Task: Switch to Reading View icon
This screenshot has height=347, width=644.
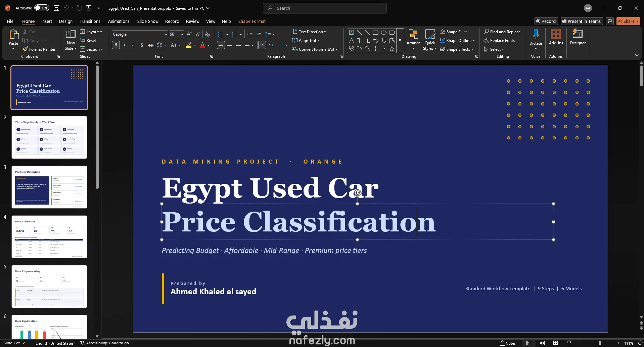Action: [556, 343]
